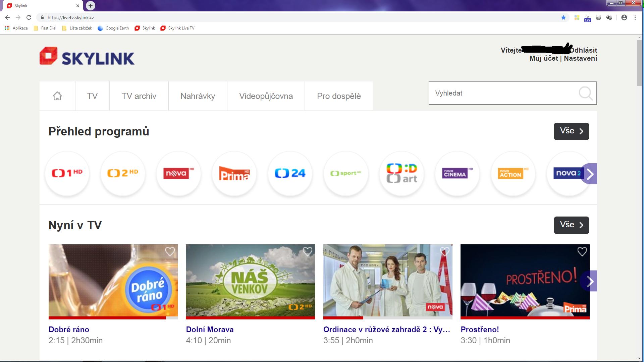Click Vše button for Nyní v TV
Image resolution: width=644 pixels, height=362 pixels.
[x=571, y=225]
